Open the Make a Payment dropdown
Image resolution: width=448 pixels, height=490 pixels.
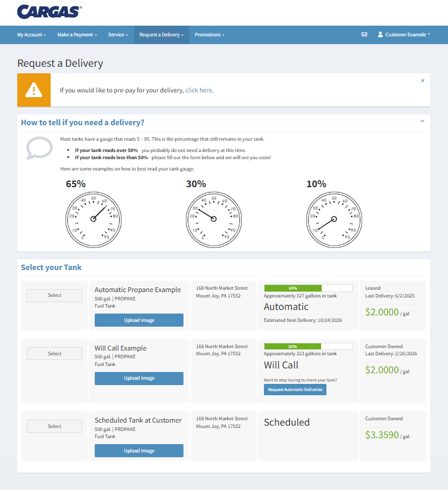[x=77, y=35]
